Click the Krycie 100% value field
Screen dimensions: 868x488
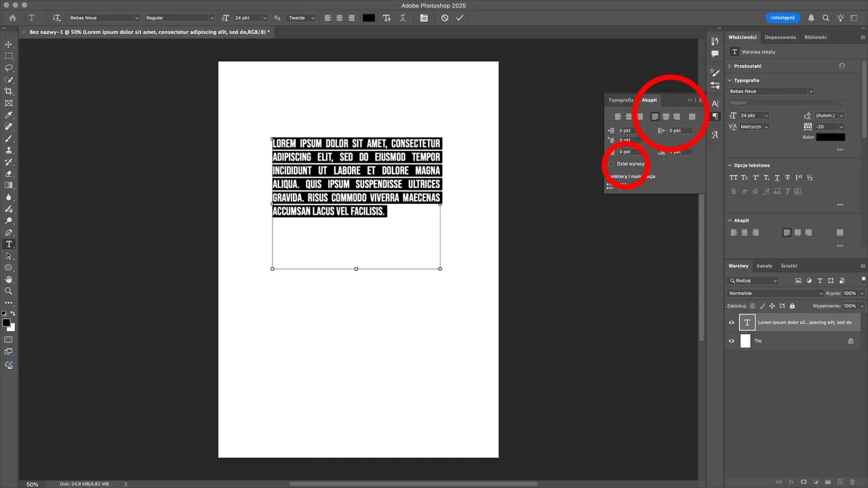pos(849,293)
